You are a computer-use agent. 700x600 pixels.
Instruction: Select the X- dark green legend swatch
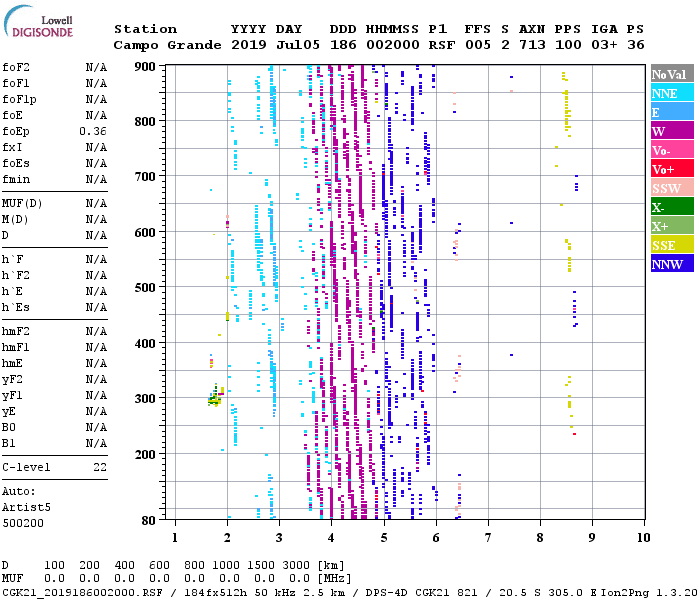[x=672, y=207]
